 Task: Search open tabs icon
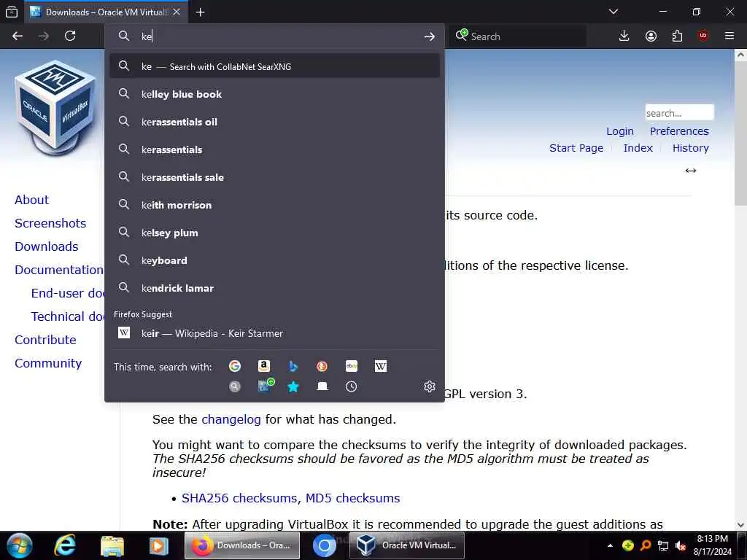(x=322, y=386)
